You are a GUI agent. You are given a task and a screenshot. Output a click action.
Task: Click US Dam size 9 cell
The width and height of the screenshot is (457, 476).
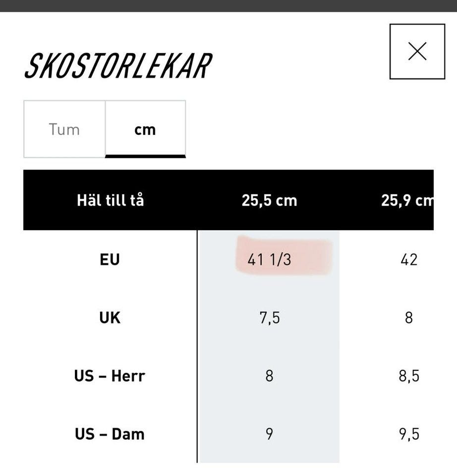point(269,434)
